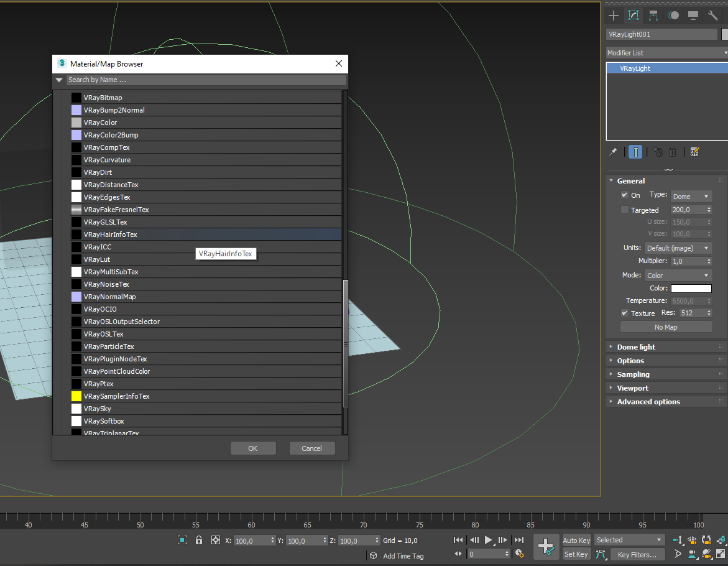Click the object color swatch beside VRayLight001
728x566 pixels.
[x=724, y=34]
